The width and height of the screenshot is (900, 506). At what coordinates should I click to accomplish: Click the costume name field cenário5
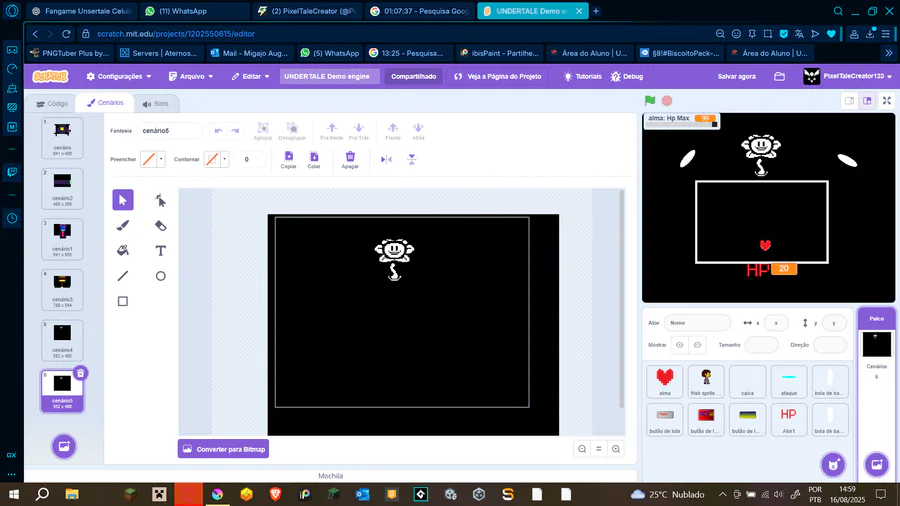169,131
